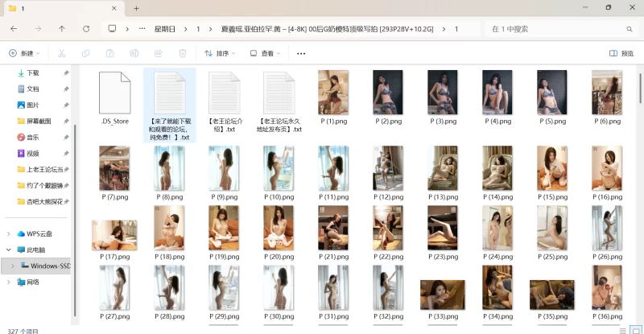Click the file pane vertical scrollbar
The image size is (644, 334).
click(x=640, y=89)
